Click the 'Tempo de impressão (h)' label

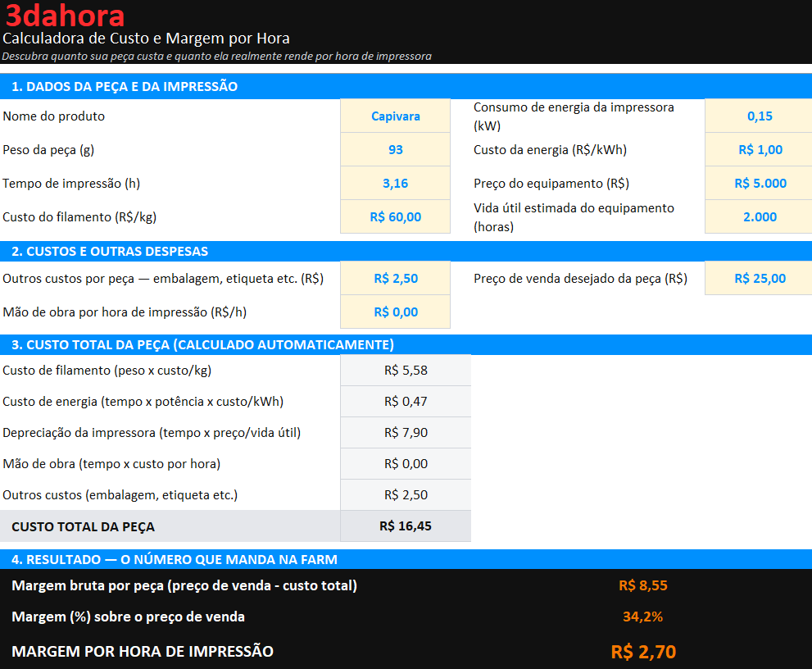(71, 184)
